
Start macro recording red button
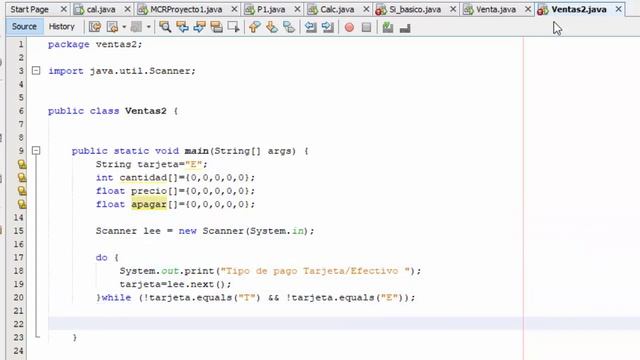pyautogui.click(x=349, y=27)
